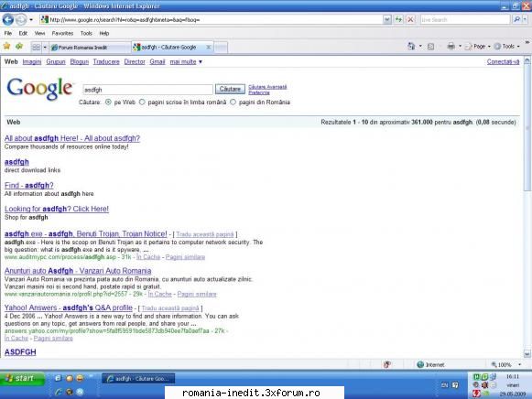Click the Căutare search button
Screen dimensions: 532x399
tap(230, 89)
